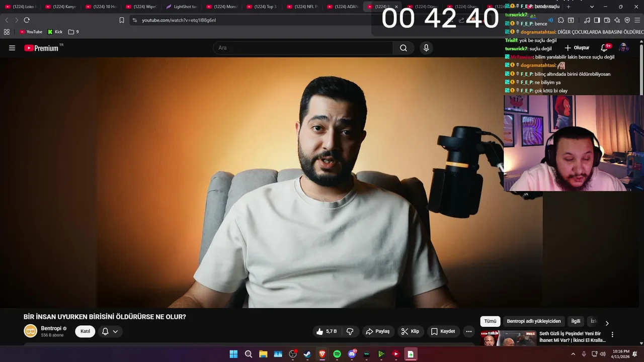This screenshot has height=362, width=644.
Task: Open Discord from the taskbar
Action: [352, 354]
